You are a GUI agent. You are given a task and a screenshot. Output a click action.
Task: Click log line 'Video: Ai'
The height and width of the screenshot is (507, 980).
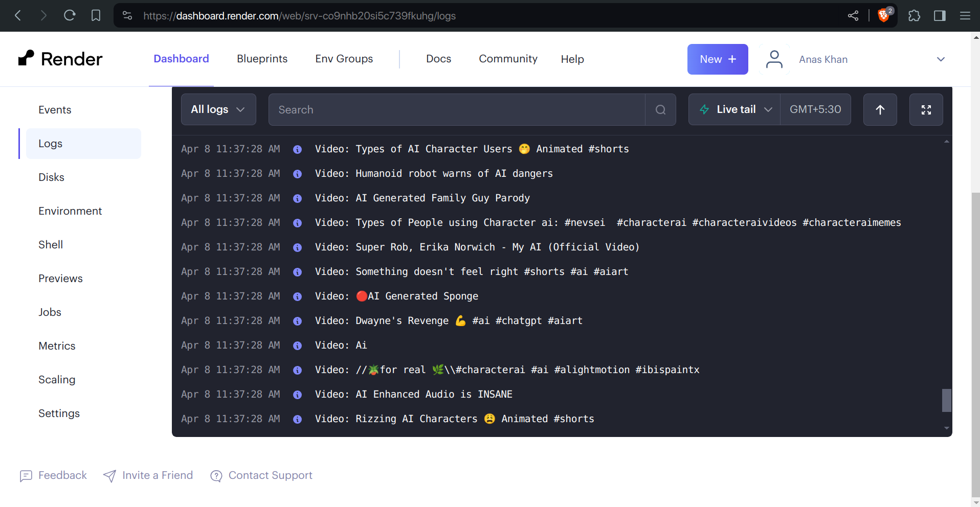coord(341,345)
